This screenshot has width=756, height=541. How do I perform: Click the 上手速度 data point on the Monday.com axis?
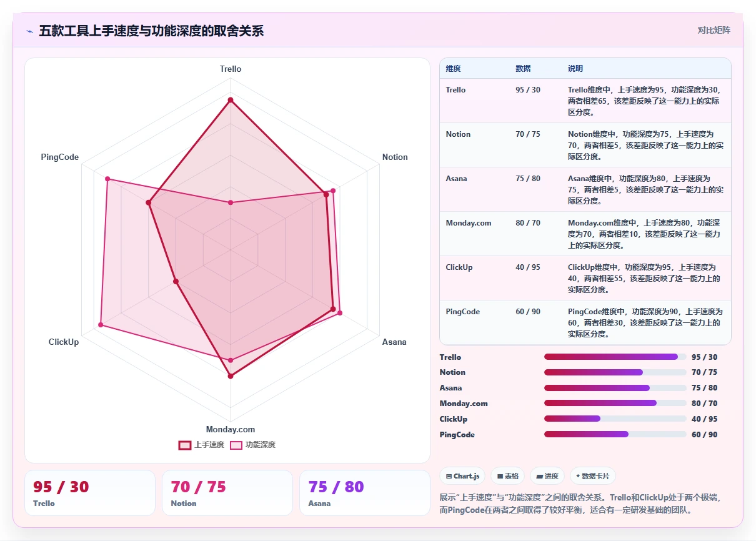[x=231, y=376]
